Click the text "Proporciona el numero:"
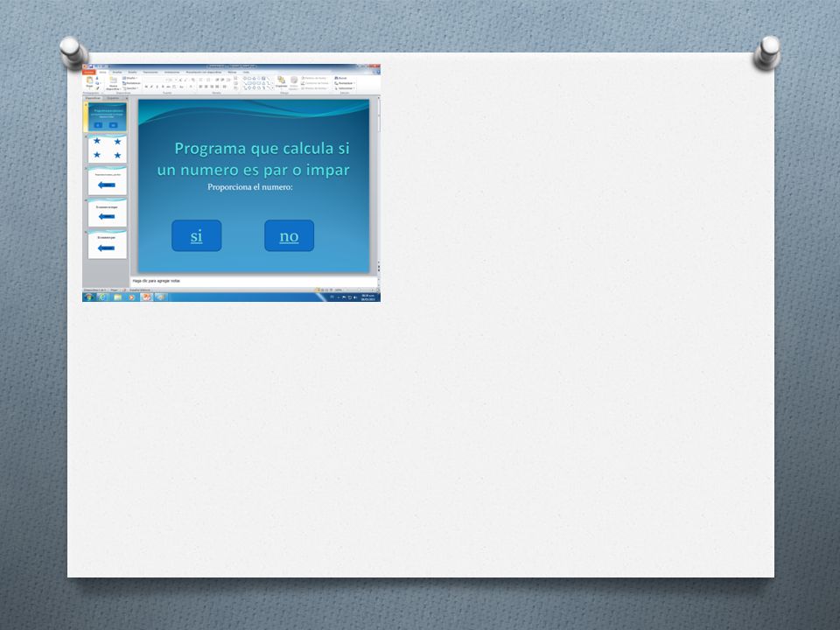 [250, 187]
